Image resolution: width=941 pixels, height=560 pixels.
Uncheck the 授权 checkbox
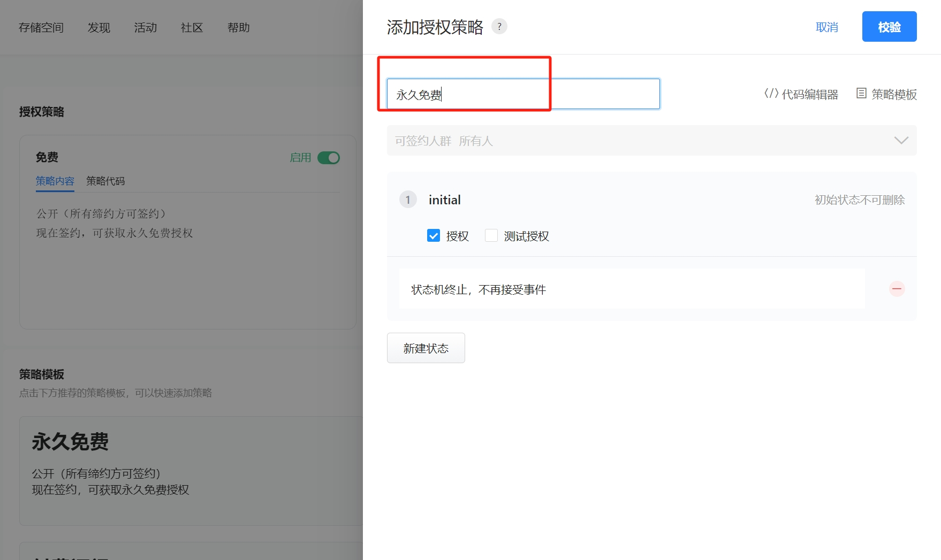434,235
